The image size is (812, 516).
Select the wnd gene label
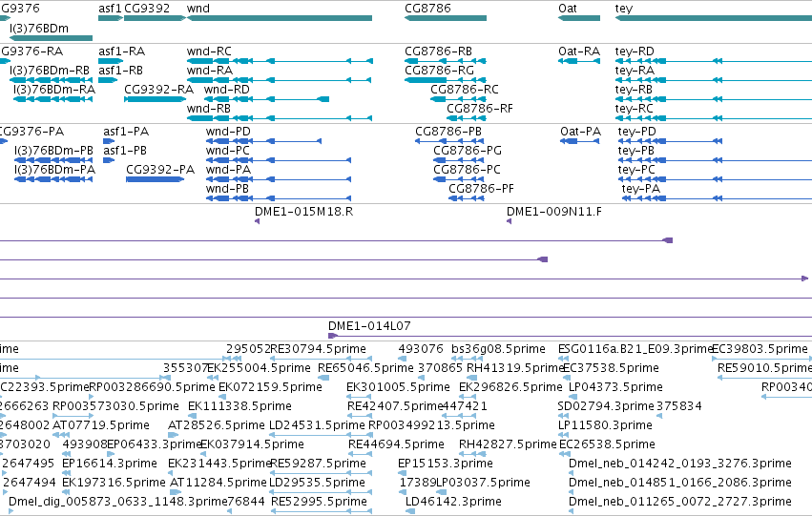(198, 9)
